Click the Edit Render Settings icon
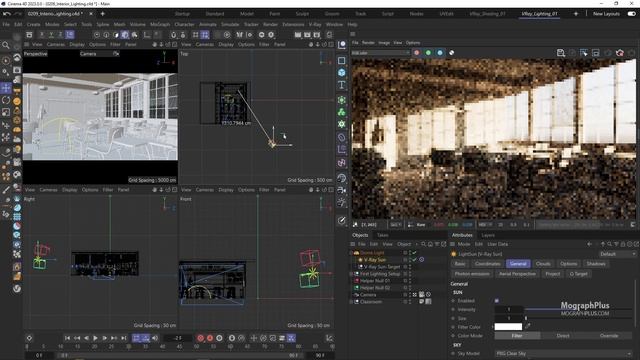Viewport: 640px width, 360px height. click(x=317, y=35)
